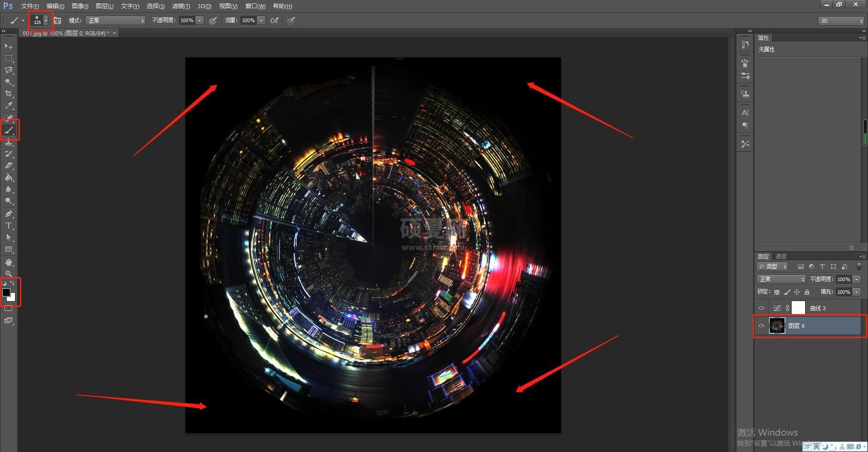868x452 pixels.
Task: Select the Blur tool
Action: coord(9,189)
